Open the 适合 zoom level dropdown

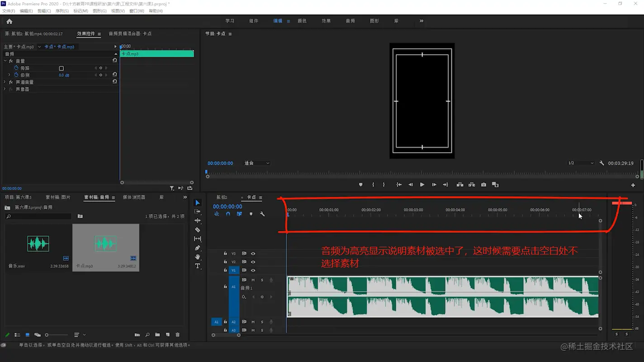(256, 163)
